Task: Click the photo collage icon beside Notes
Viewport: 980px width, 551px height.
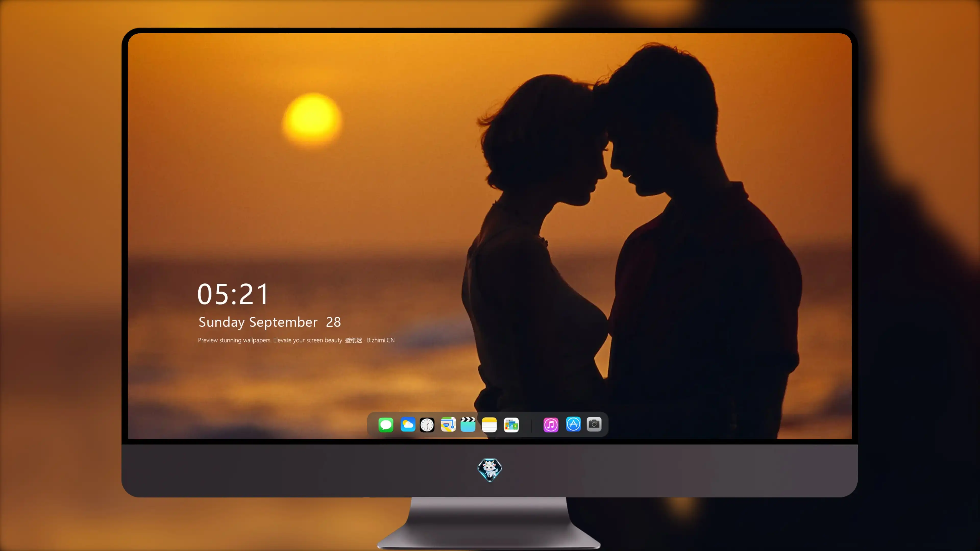Action: 511,425
